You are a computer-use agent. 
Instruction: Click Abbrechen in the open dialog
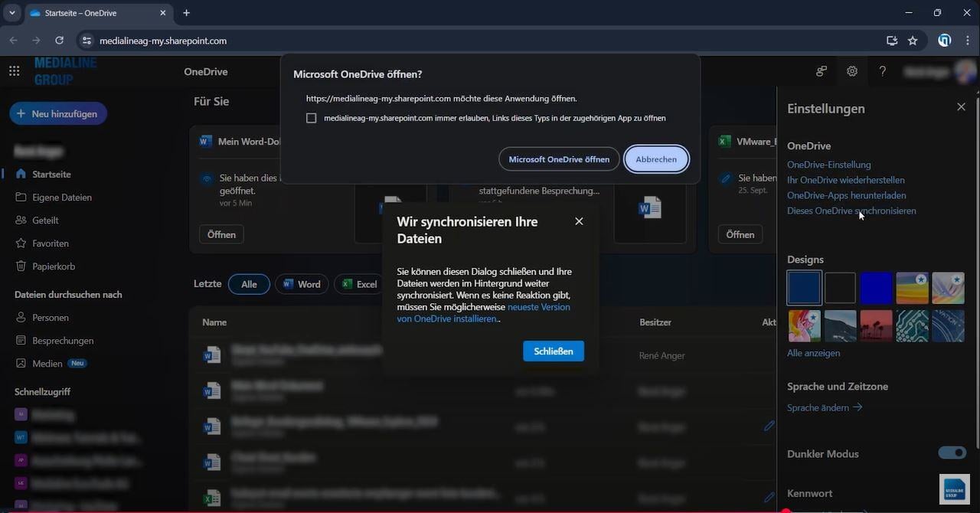656,159
